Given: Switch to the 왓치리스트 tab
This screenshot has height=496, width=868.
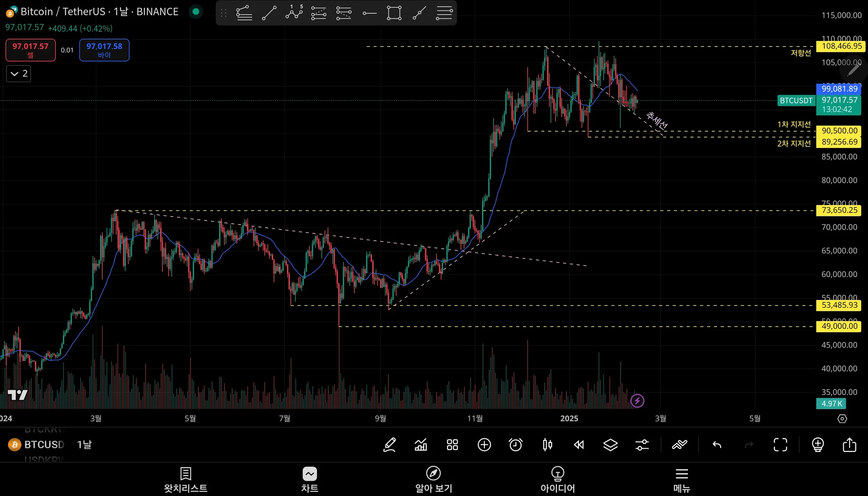Looking at the screenshot, I should point(185,479).
